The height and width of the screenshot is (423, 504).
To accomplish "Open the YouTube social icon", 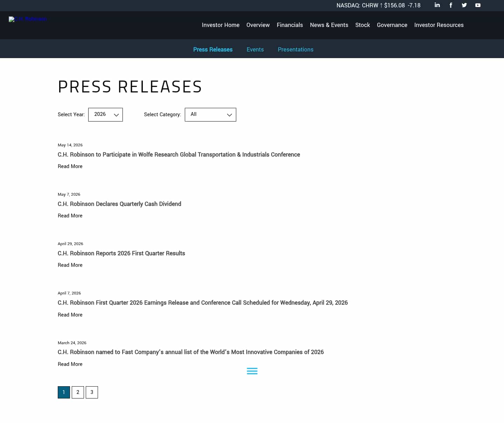I will pyautogui.click(x=478, y=5).
